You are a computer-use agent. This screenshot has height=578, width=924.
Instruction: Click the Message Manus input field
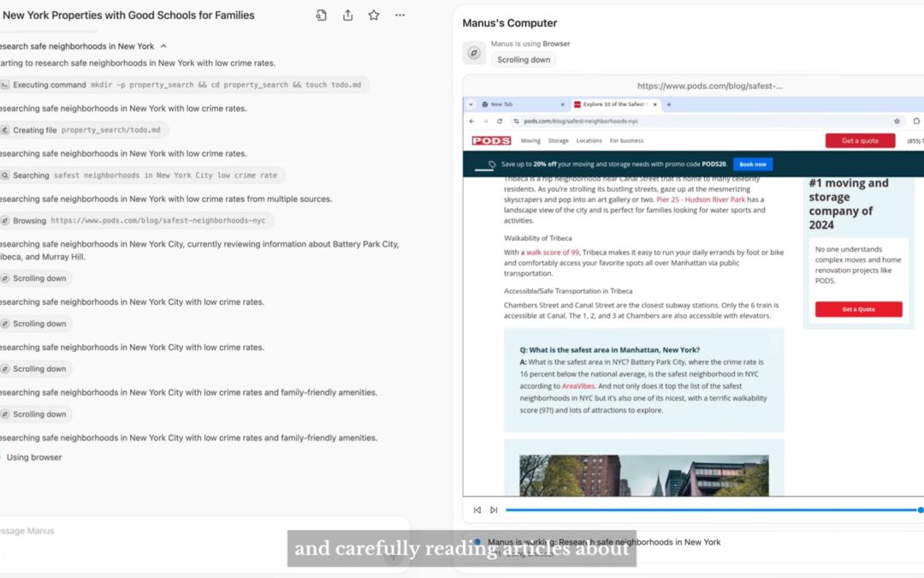[x=204, y=531]
